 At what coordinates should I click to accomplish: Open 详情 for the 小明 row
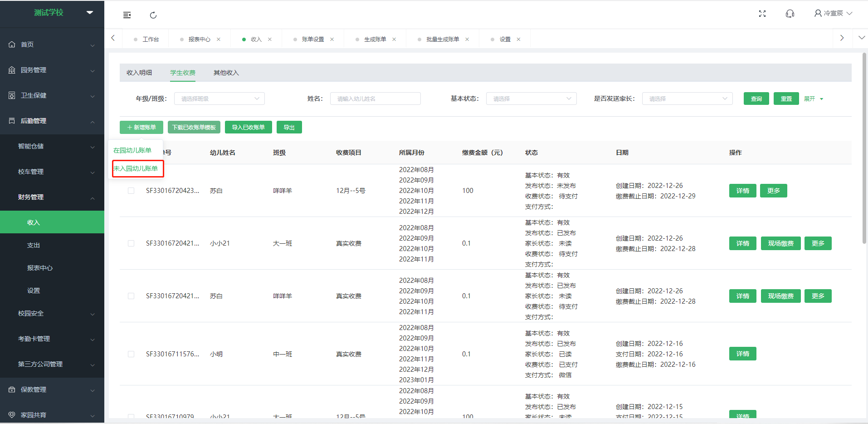tap(743, 354)
